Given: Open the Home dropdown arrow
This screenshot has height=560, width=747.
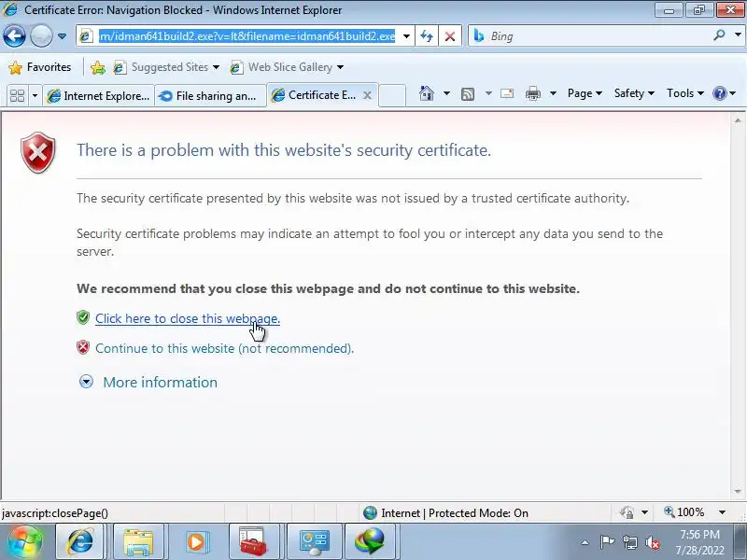Looking at the screenshot, I should [446, 93].
